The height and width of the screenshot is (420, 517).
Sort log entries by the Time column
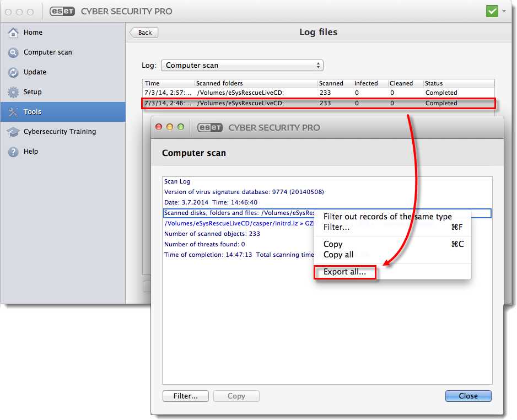152,83
